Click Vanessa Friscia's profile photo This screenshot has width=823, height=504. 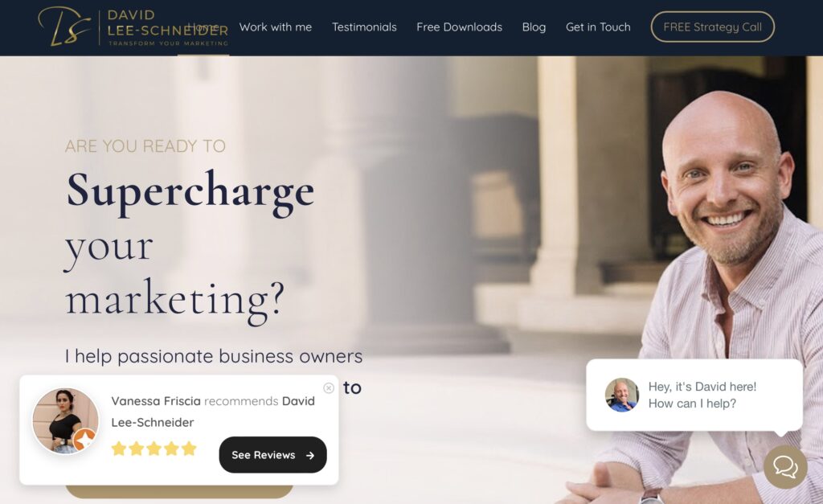(x=66, y=421)
